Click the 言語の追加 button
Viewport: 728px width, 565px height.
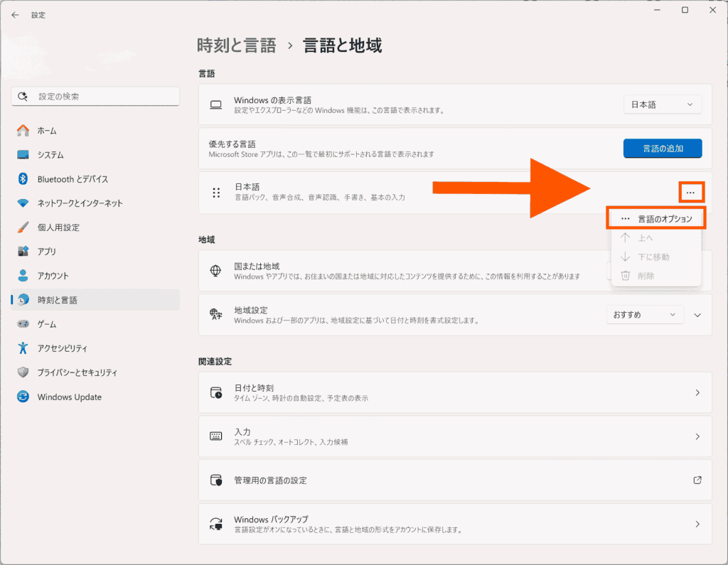click(x=663, y=149)
